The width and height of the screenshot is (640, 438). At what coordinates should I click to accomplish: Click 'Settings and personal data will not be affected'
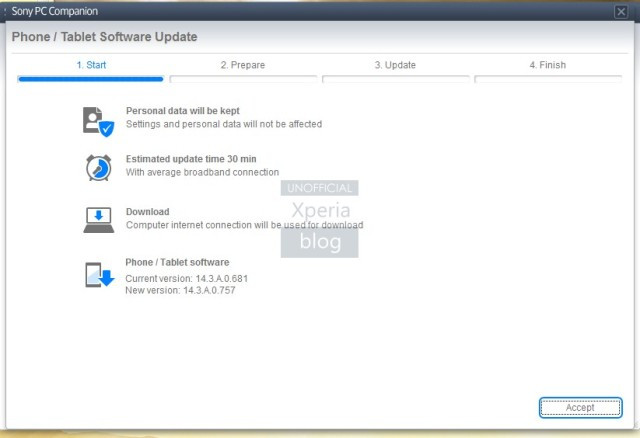point(224,124)
